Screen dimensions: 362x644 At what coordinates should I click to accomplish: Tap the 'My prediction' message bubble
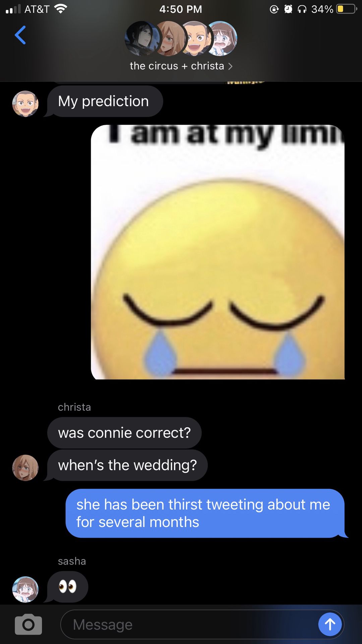105,101
